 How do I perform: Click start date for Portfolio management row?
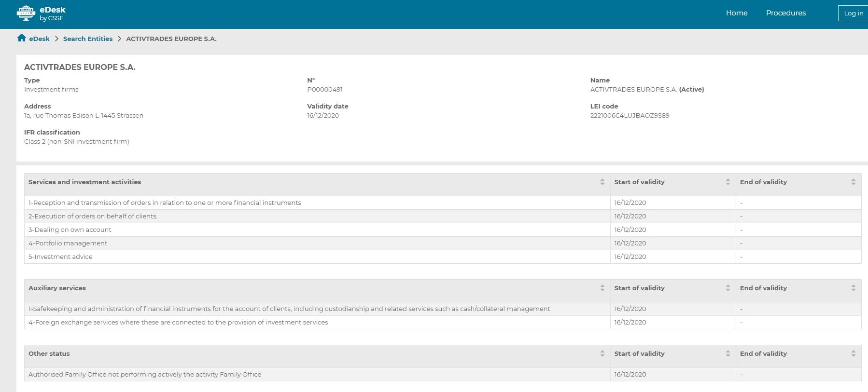point(630,243)
